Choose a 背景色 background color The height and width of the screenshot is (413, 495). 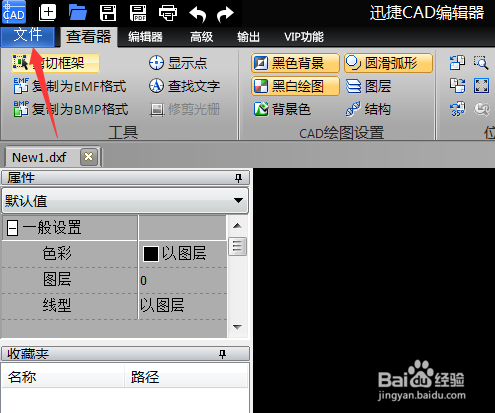tap(282, 109)
